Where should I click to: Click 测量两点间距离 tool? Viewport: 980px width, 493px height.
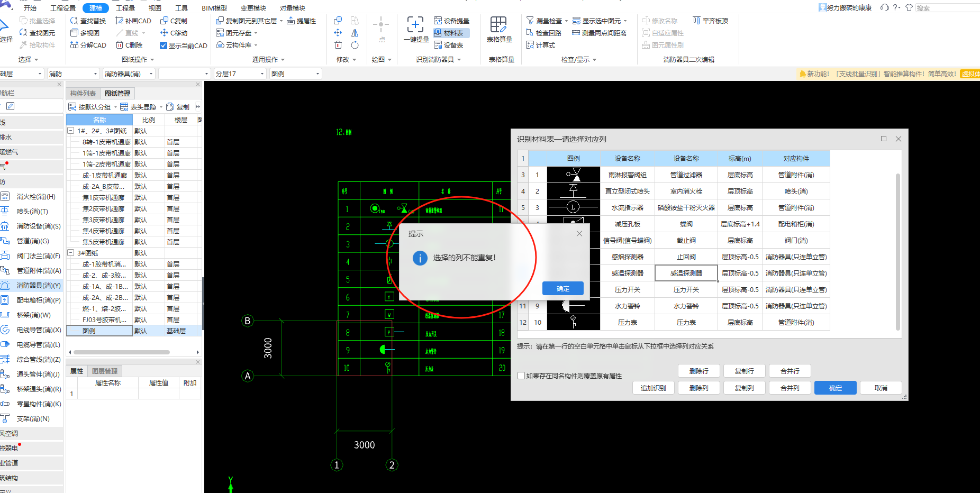[599, 33]
